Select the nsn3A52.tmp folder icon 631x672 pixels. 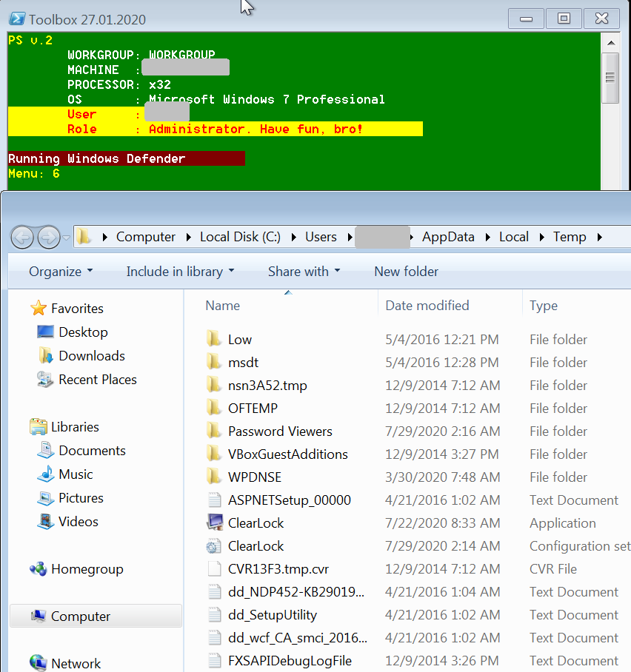[x=214, y=385]
